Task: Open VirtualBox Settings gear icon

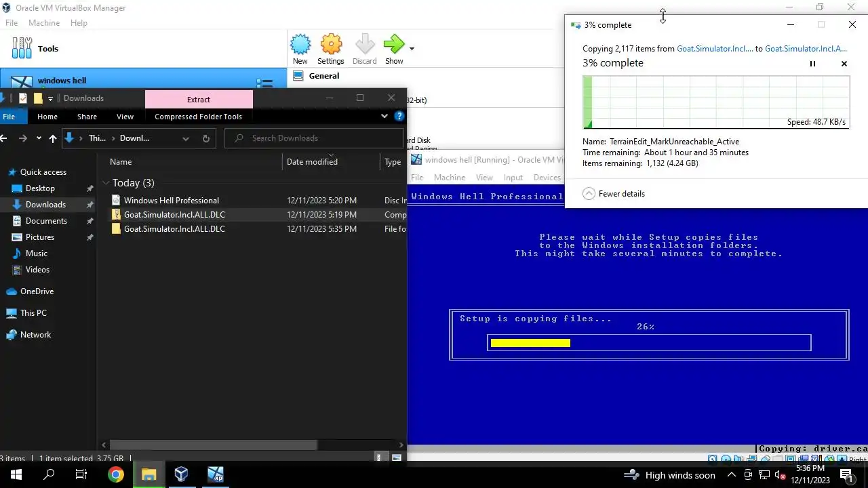Action: [331, 45]
